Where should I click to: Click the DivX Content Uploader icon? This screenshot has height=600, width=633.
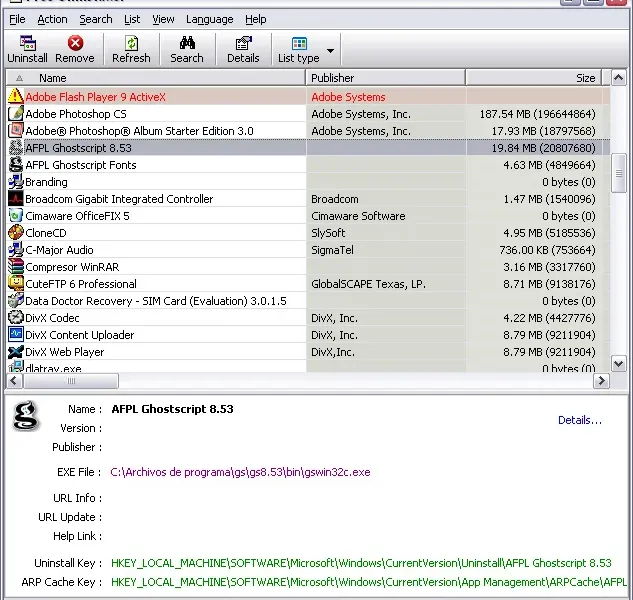point(16,334)
